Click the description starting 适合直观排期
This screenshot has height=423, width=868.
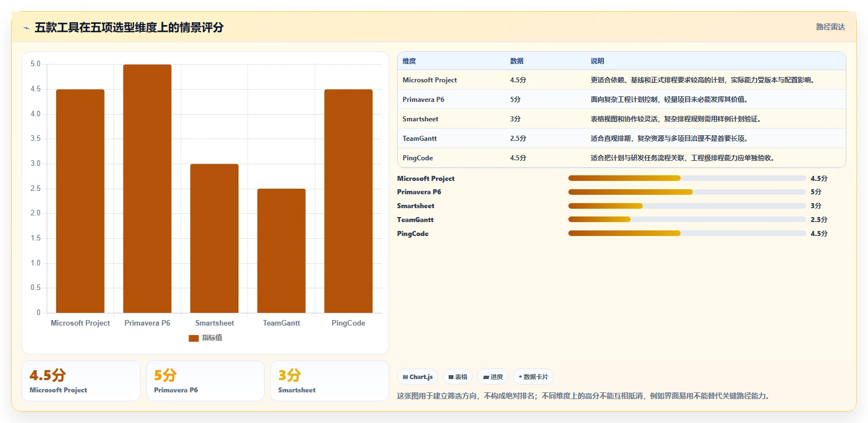669,139
